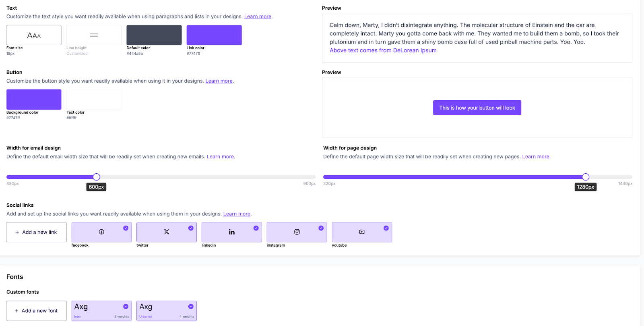Image resolution: width=644 pixels, height=326 pixels.
Task: Click the Facebook social link icon
Action: click(101, 232)
